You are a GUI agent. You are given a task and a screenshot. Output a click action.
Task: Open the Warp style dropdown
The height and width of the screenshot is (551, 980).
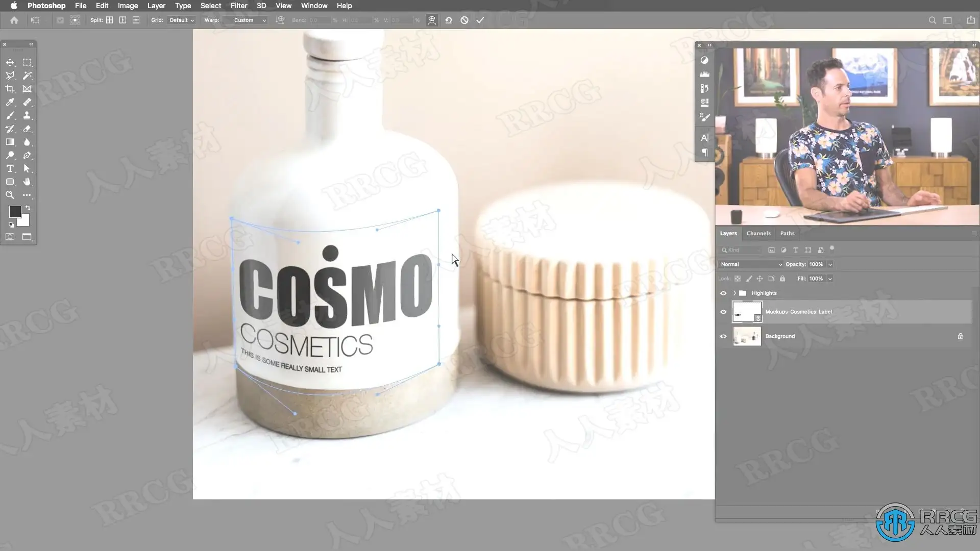pos(247,20)
